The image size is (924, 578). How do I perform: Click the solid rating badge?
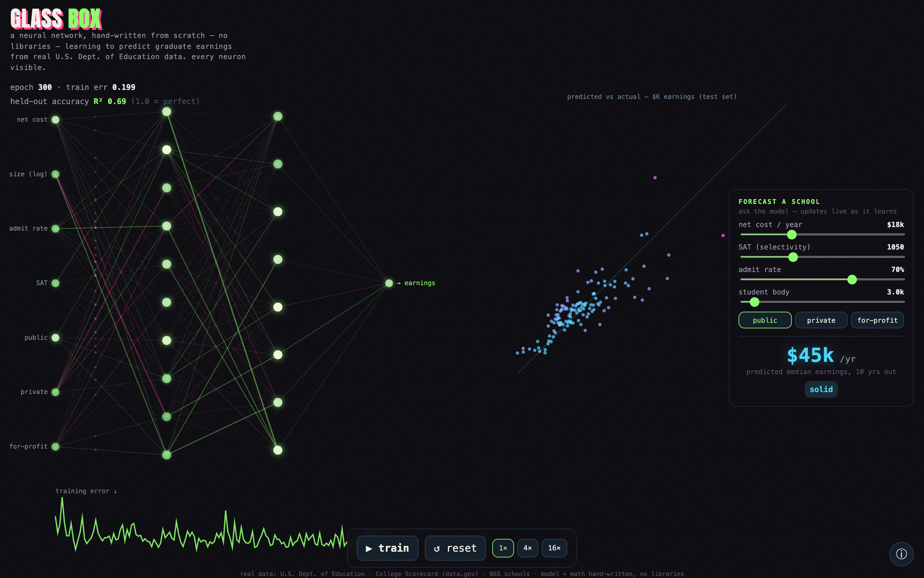pyautogui.click(x=821, y=389)
